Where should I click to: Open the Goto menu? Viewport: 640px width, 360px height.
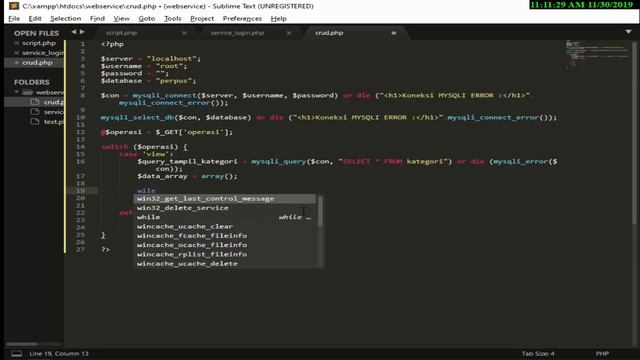click(147, 18)
